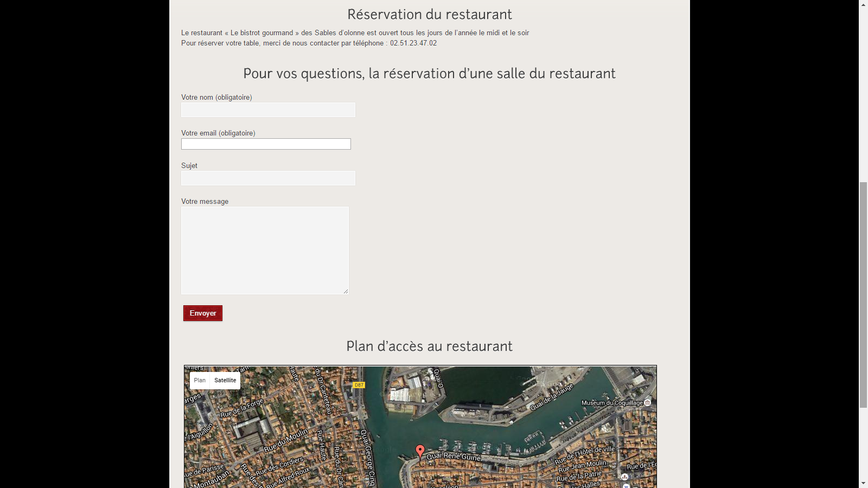Viewport: 868px width, 488px height.
Task: Click the scrollbar up arrow
Action: (x=863, y=4)
